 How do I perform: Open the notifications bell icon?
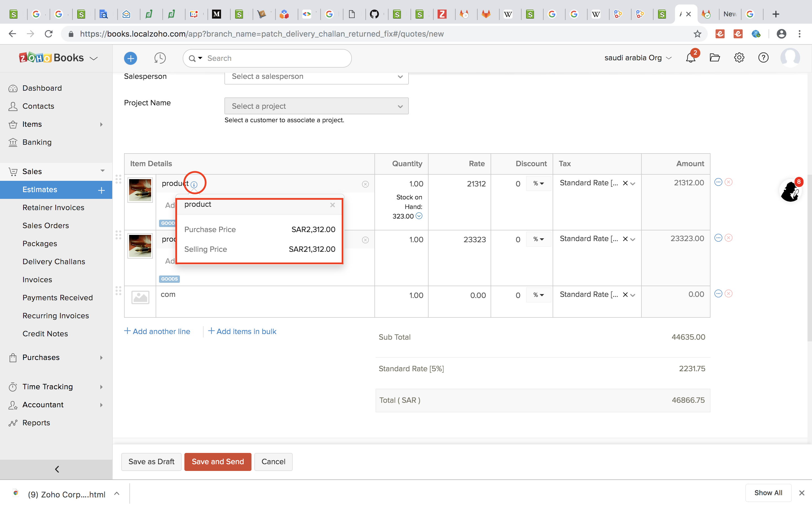690,58
